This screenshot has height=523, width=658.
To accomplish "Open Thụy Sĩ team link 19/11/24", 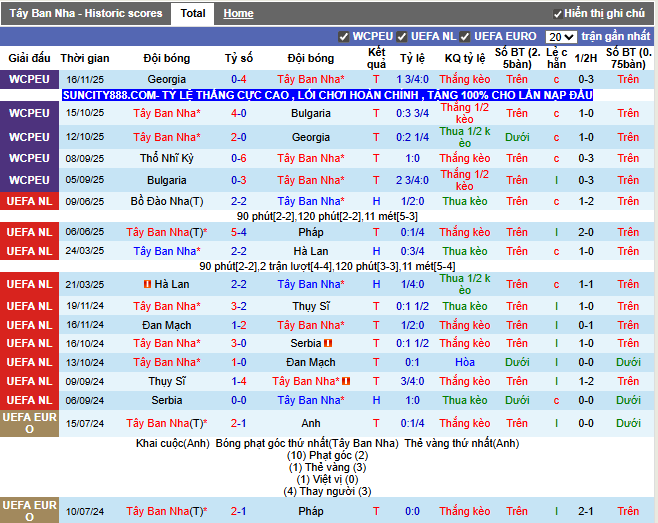I will (311, 306).
